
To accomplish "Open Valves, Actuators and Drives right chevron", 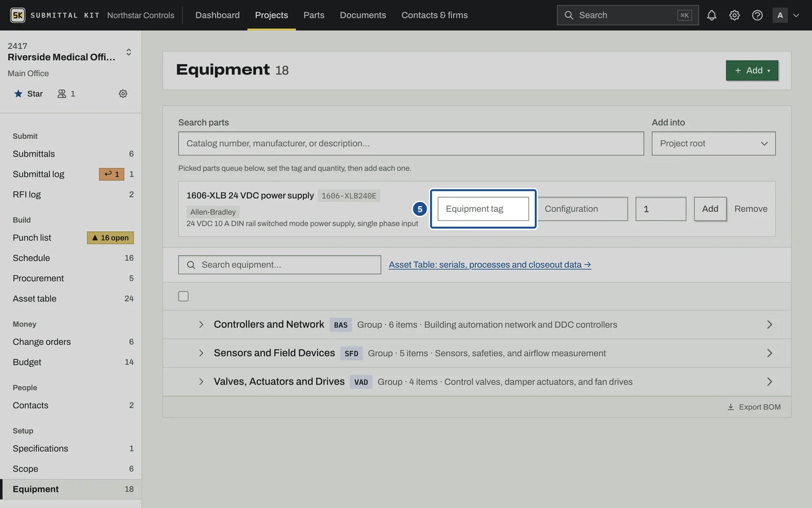I will 769,382.
